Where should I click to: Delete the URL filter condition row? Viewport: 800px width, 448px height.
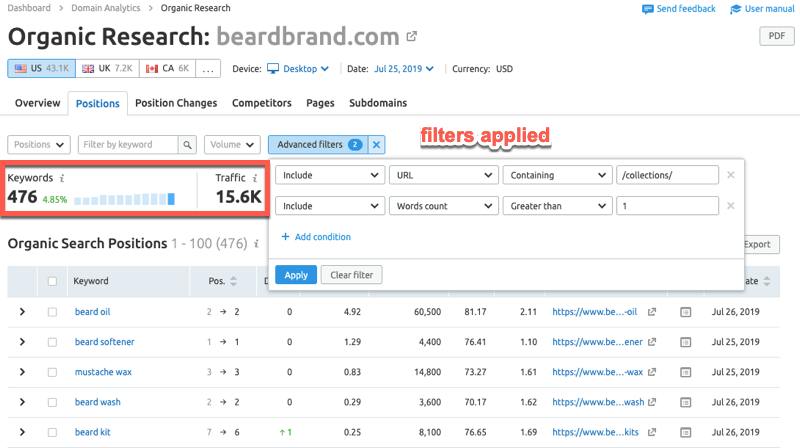tap(730, 175)
